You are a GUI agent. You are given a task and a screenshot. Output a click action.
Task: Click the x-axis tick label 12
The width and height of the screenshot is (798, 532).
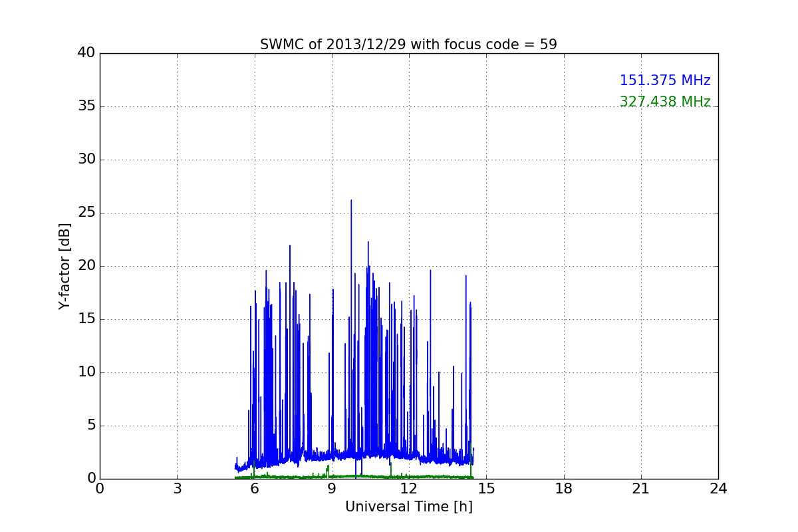409,488
